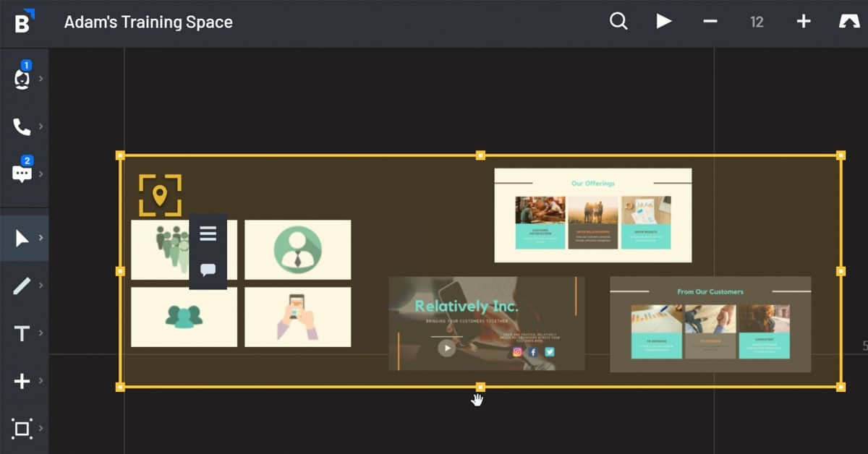Image resolution: width=868 pixels, height=454 pixels.
Task: Grab the bottom-left selection corner handle
Action: pyautogui.click(x=120, y=387)
